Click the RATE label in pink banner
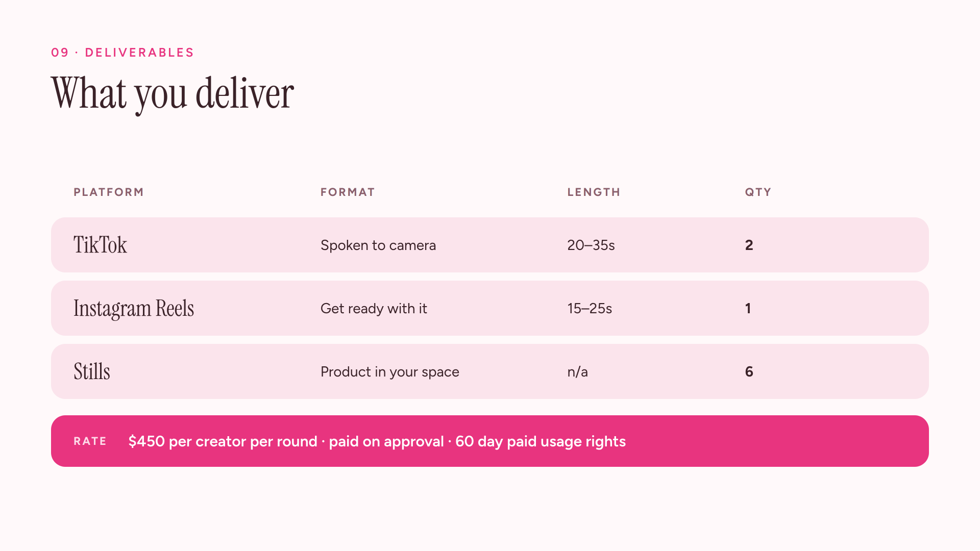This screenshot has height=551, width=980. click(90, 441)
